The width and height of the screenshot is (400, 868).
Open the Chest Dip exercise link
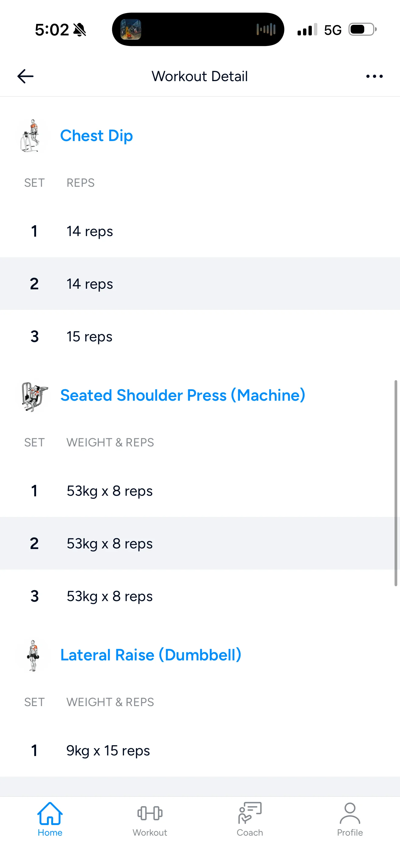click(96, 136)
